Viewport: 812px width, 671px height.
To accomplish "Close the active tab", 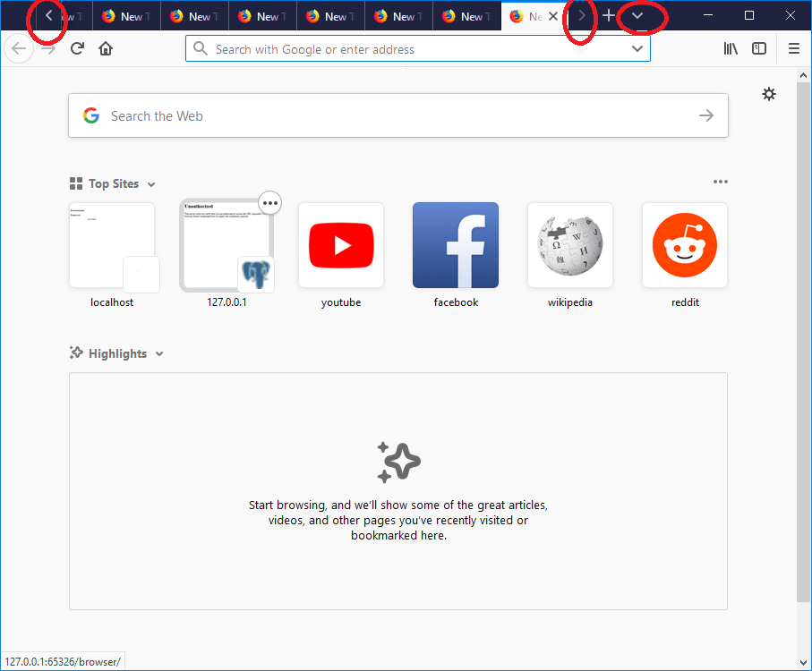I will click(553, 17).
